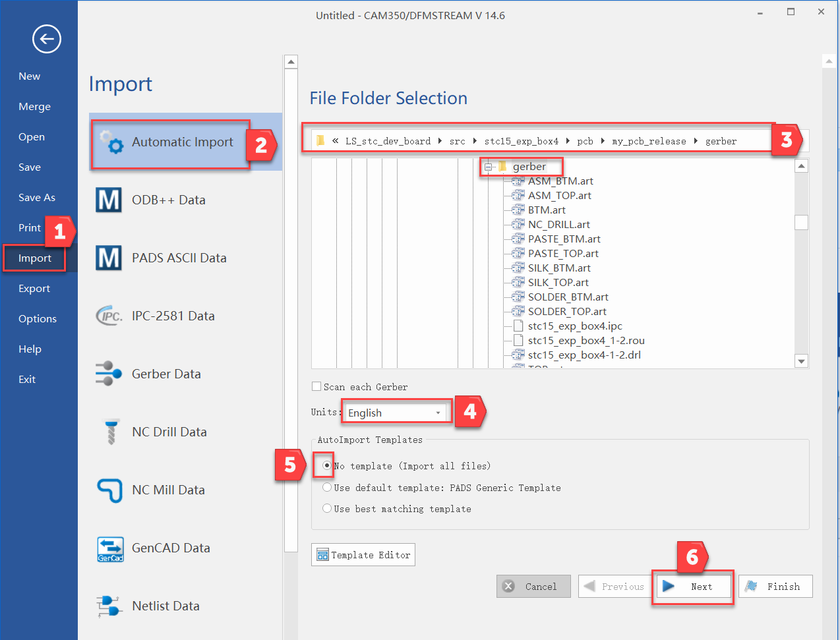Image resolution: width=840 pixels, height=640 pixels.
Task: Click the my_pcb_release path segment
Action: click(649, 141)
